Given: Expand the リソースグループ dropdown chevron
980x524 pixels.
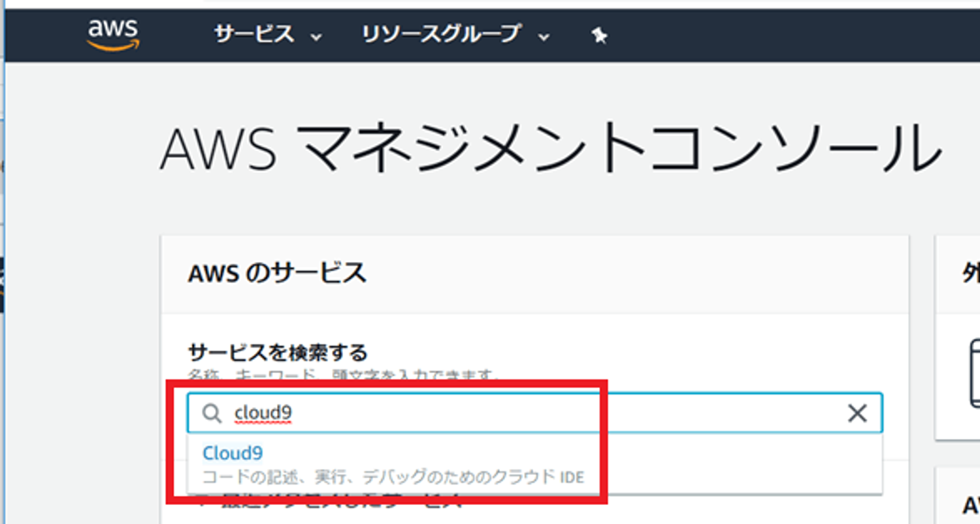Looking at the screenshot, I should (x=544, y=37).
